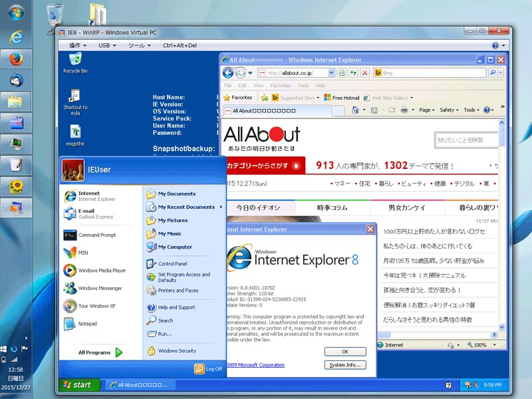
Task: Select the Shortcut to eula desktop icon
Action: [75, 102]
